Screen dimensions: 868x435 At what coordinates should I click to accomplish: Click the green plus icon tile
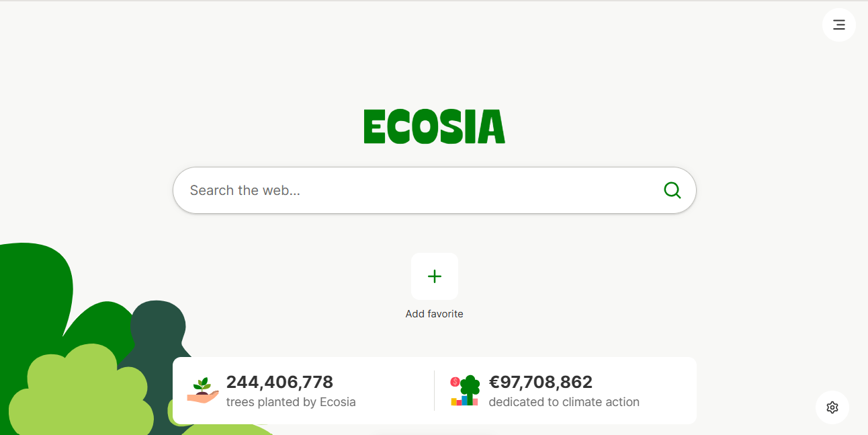435,276
